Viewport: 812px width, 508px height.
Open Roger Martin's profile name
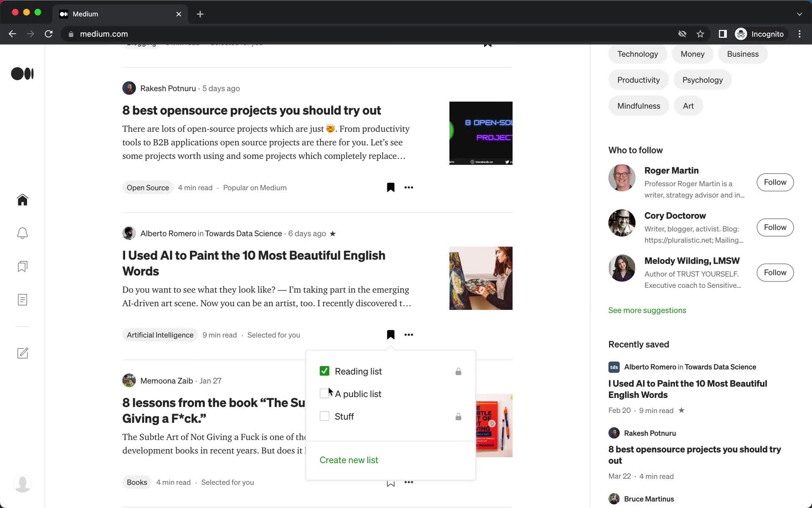click(671, 170)
